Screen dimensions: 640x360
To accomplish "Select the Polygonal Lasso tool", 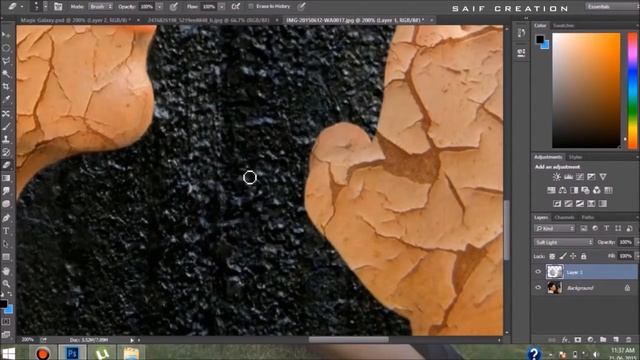I will tap(6, 61).
